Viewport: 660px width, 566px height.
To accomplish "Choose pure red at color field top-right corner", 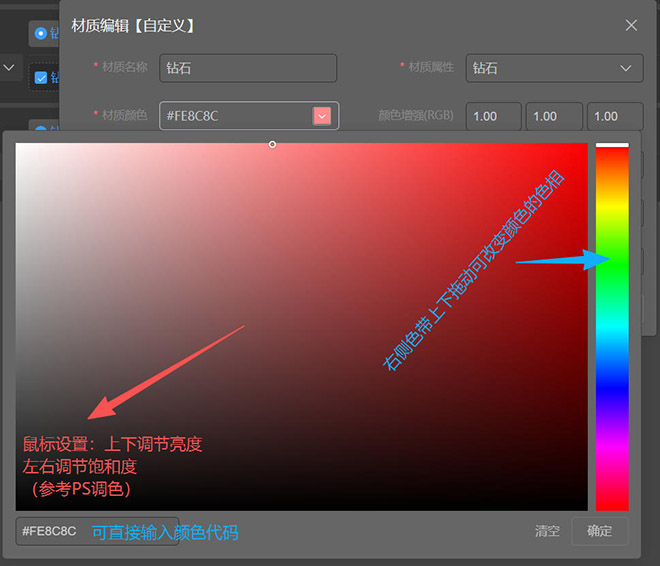I will pos(586,145).
